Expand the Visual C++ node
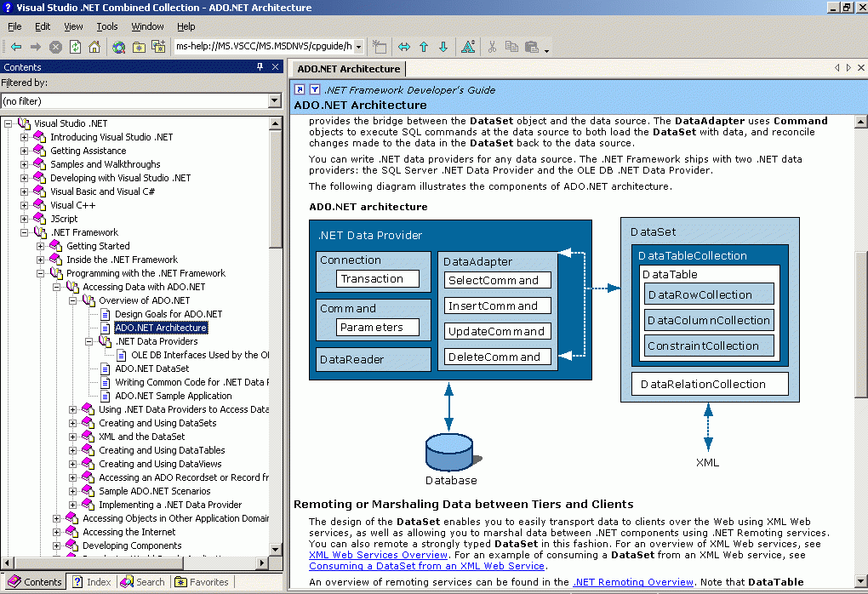 click(x=24, y=205)
